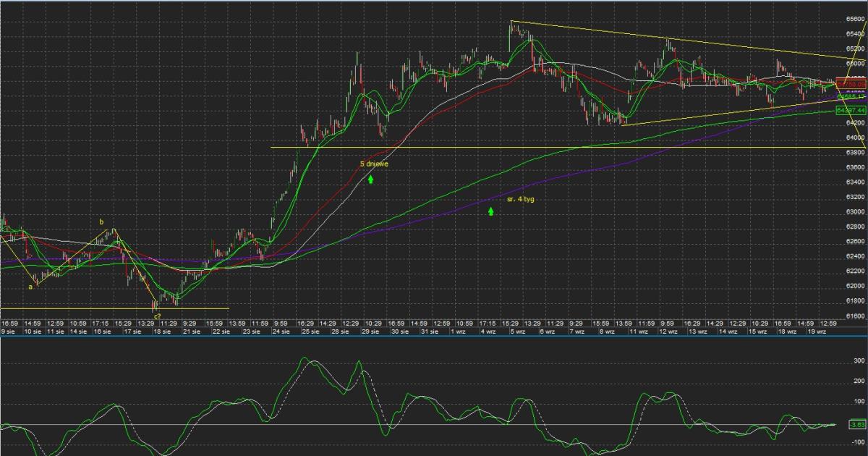Select the '5 dniowe' text annotation

coord(375,164)
